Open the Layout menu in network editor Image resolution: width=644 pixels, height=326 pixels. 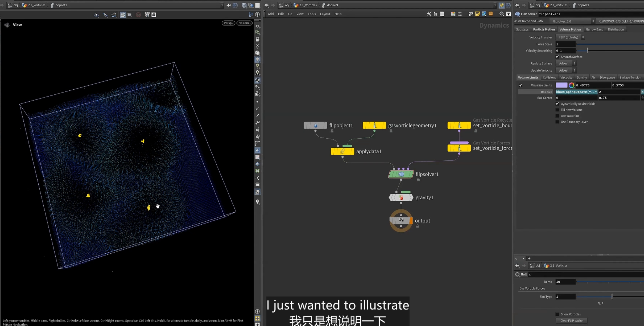325,14
